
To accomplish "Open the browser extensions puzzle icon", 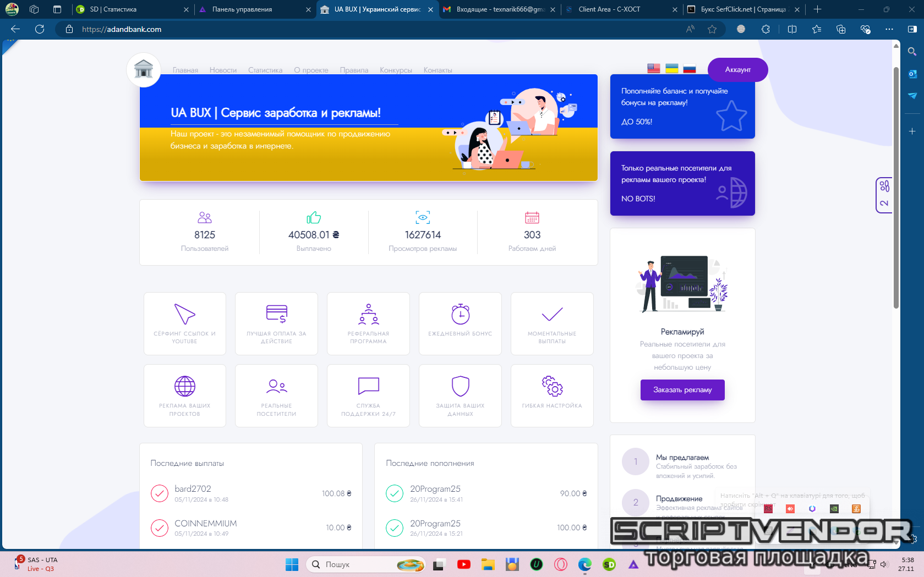I will click(766, 29).
